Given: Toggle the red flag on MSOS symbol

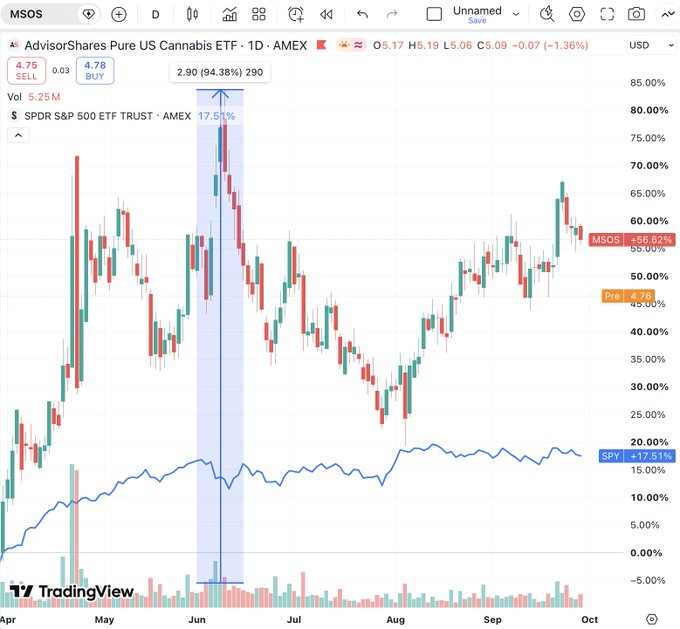Looking at the screenshot, I should point(321,45).
